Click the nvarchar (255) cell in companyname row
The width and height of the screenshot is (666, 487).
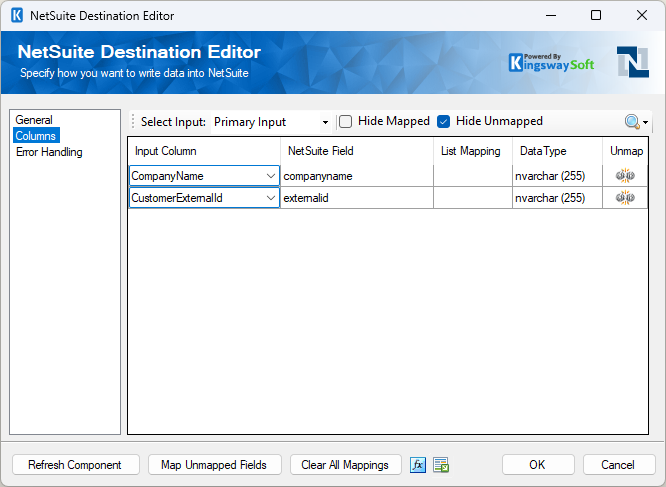click(557, 176)
